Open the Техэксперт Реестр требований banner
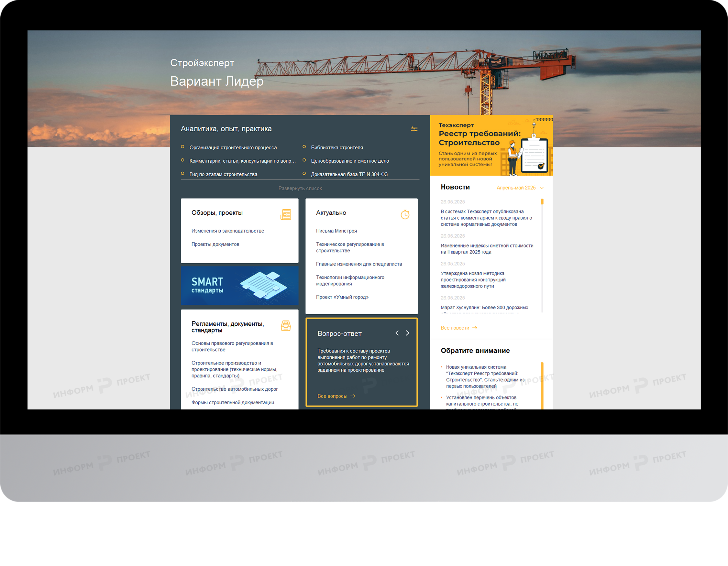This screenshot has height=566, width=728. pyautogui.click(x=491, y=145)
